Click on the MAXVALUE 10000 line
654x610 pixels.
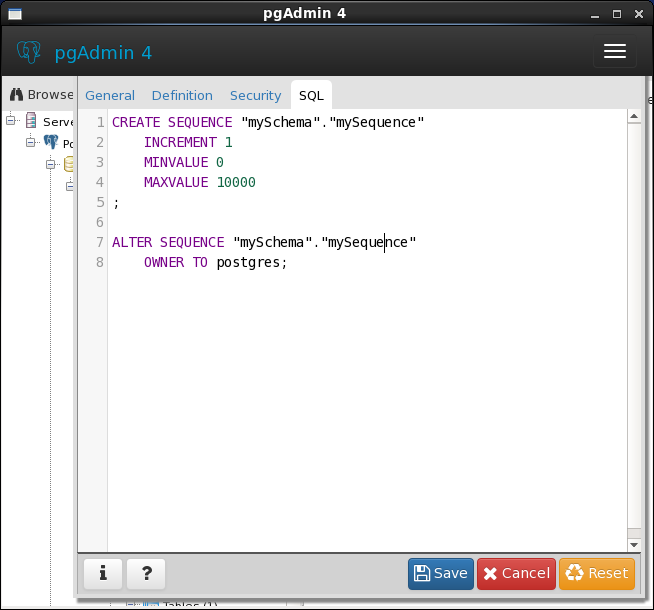coord(200,182)
